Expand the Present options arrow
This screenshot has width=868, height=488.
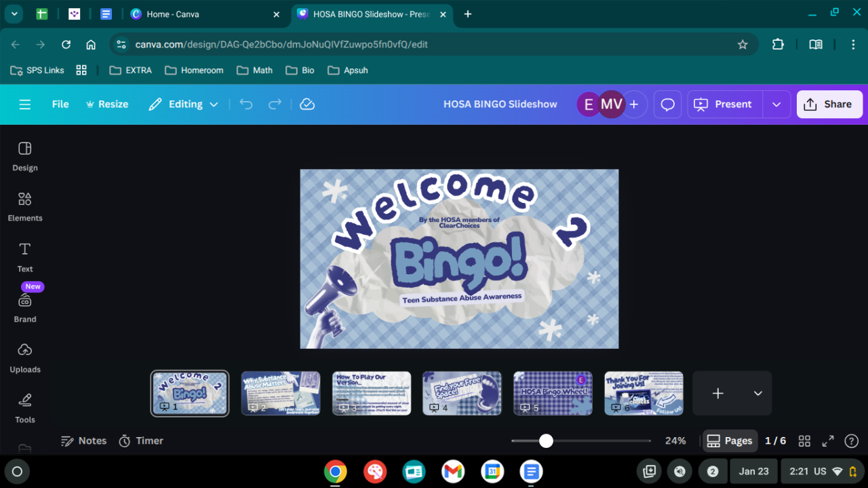(x=776, y=105)
